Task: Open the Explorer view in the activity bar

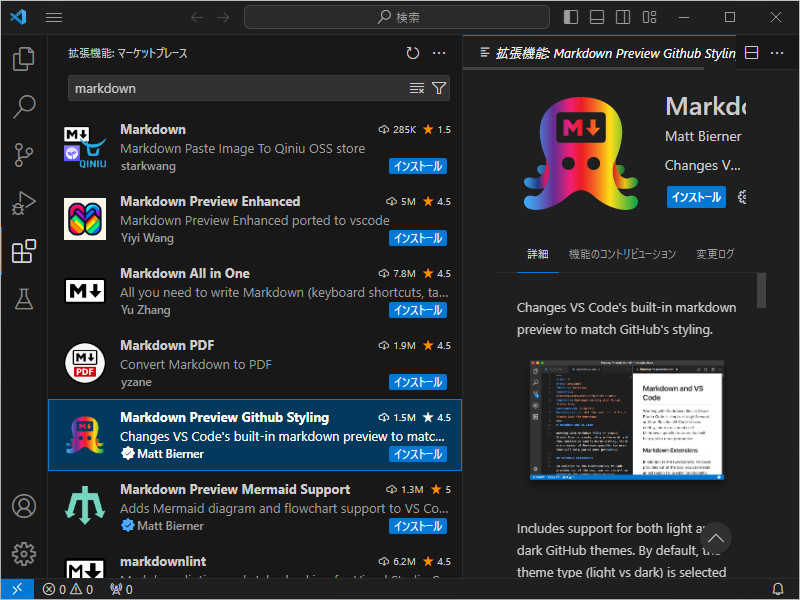Action: pos(23,60)
